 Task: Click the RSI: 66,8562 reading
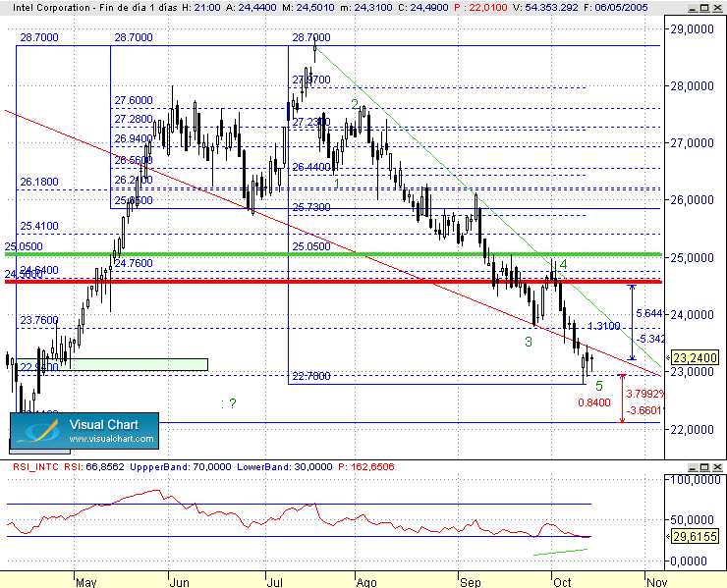point(94,466)
